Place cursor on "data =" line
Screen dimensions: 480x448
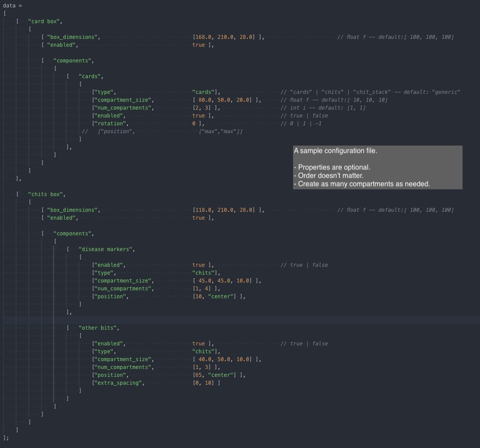(x=13, y=6)
